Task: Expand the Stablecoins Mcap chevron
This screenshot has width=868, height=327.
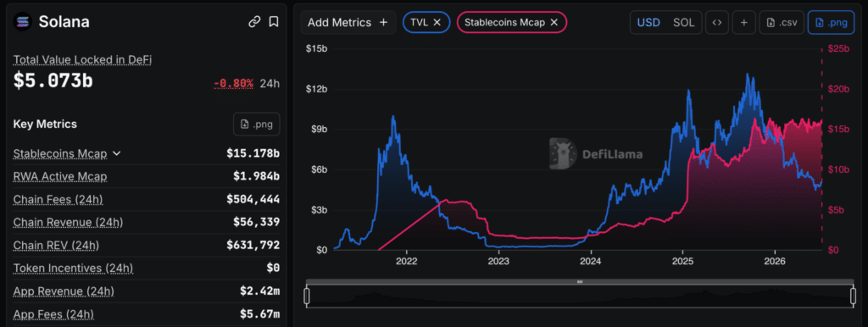Action: [x=116, y=153]
